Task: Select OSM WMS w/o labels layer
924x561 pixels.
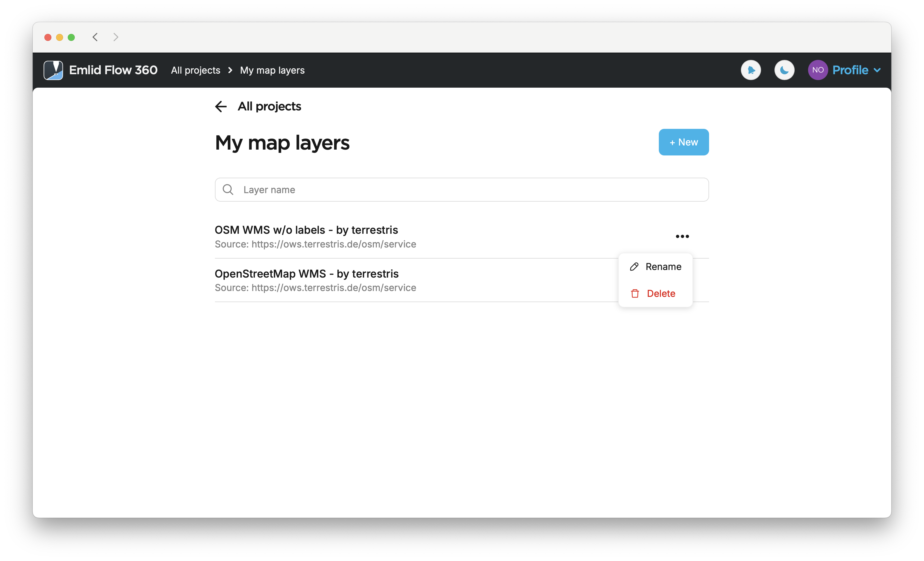Action: (306, 230)
